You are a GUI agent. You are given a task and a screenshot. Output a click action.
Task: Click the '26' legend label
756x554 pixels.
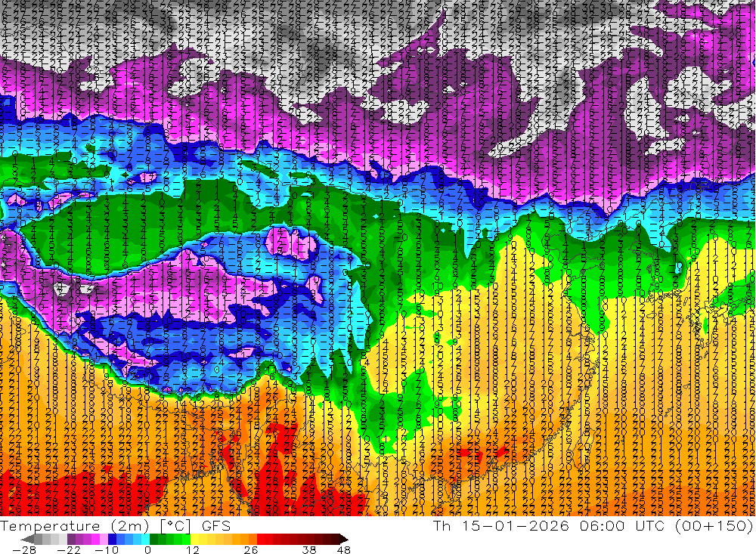251,549
